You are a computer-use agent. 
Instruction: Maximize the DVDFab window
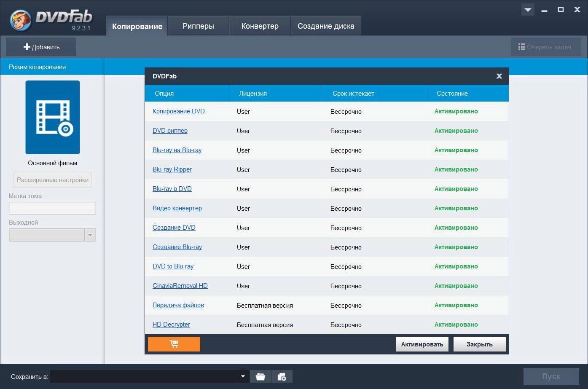[x=561, y=9]
